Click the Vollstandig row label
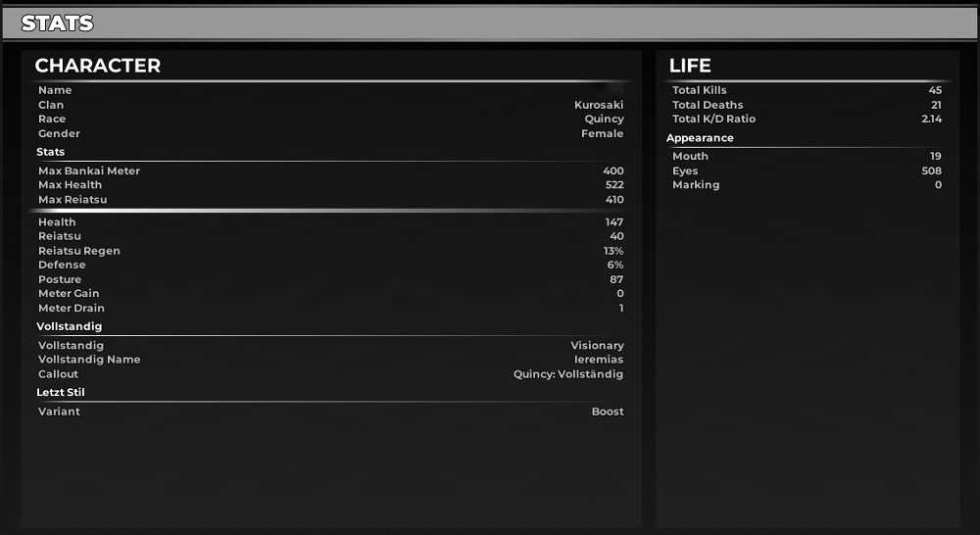This screenshot has height=535, width=980. [x=71, y=345]
